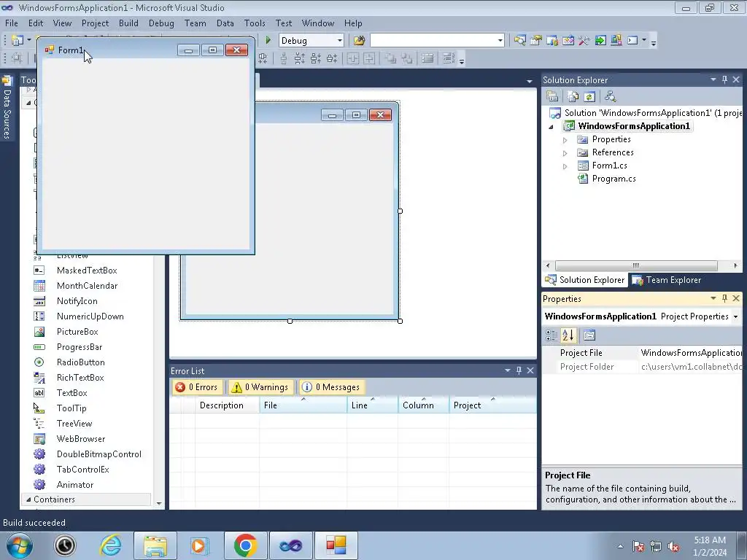Screen dimensions: 747x560
Task: Select the NumericUpDown control in Toolbox
Action: 90,316
